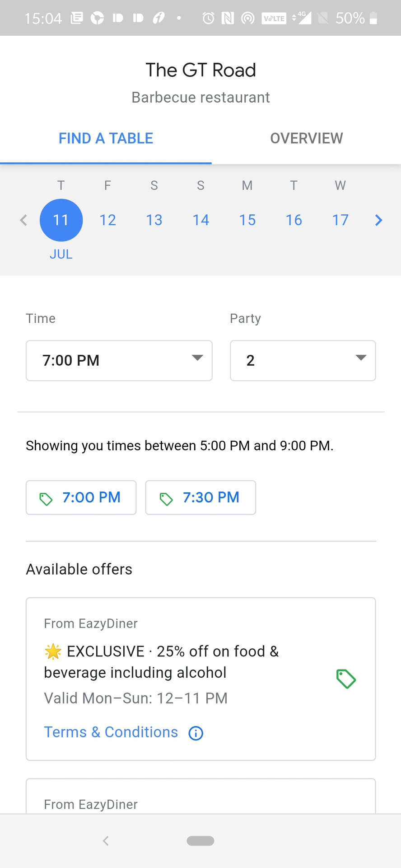Select Friday the 12th date
The image size is (401, 868).
coord(107,220)
